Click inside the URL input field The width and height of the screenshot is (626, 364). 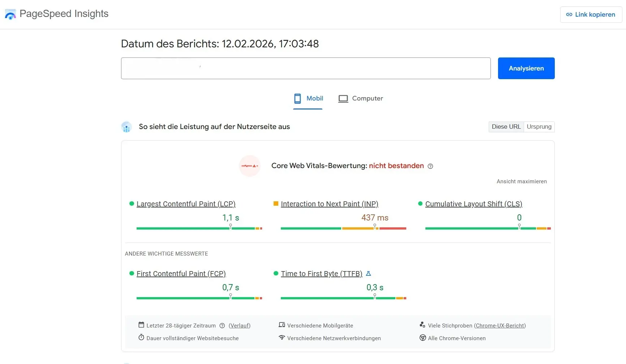tap(305, 68)
